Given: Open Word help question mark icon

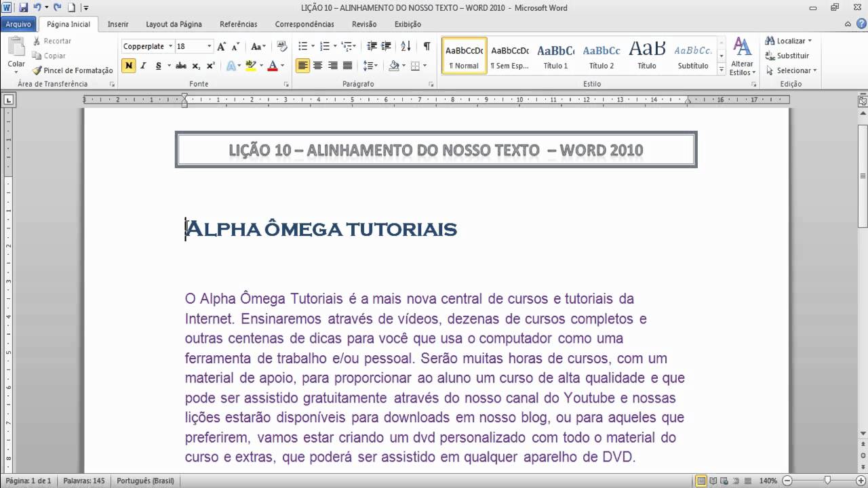Looking at the screenshot, I should coord(860,24).
